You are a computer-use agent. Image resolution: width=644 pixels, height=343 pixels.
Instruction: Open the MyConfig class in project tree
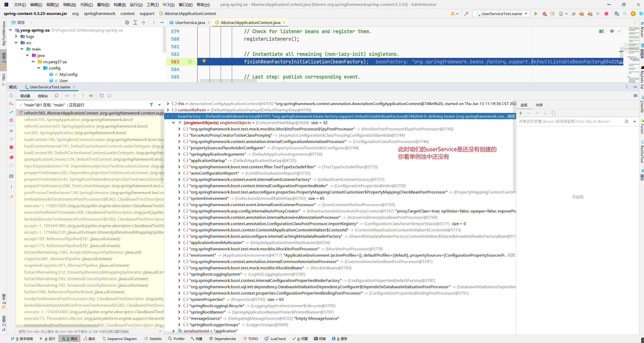[x=68, y=74]
